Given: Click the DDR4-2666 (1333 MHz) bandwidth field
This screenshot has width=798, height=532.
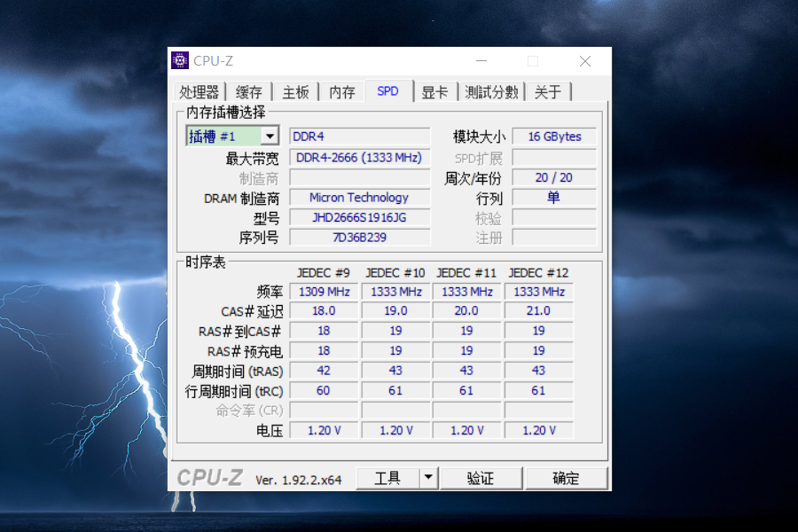Looking at the screenshot, I should (x=360, y=157).
